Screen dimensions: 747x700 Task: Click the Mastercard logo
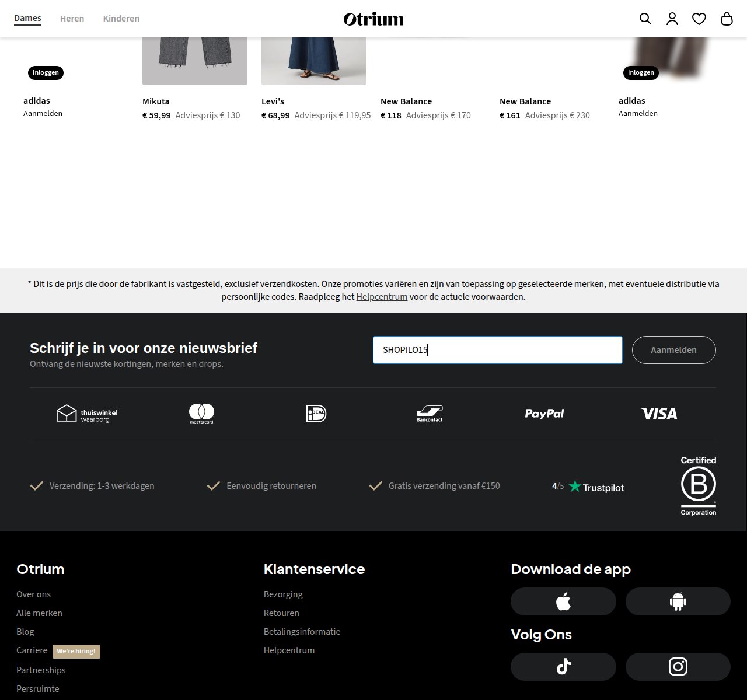[201, 414]
